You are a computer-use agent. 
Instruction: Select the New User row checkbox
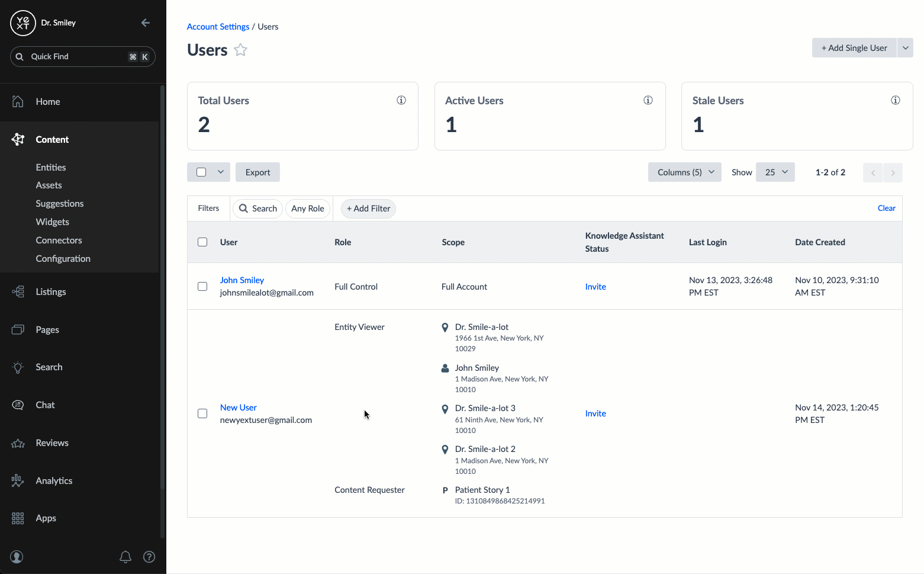pos(202,413)
